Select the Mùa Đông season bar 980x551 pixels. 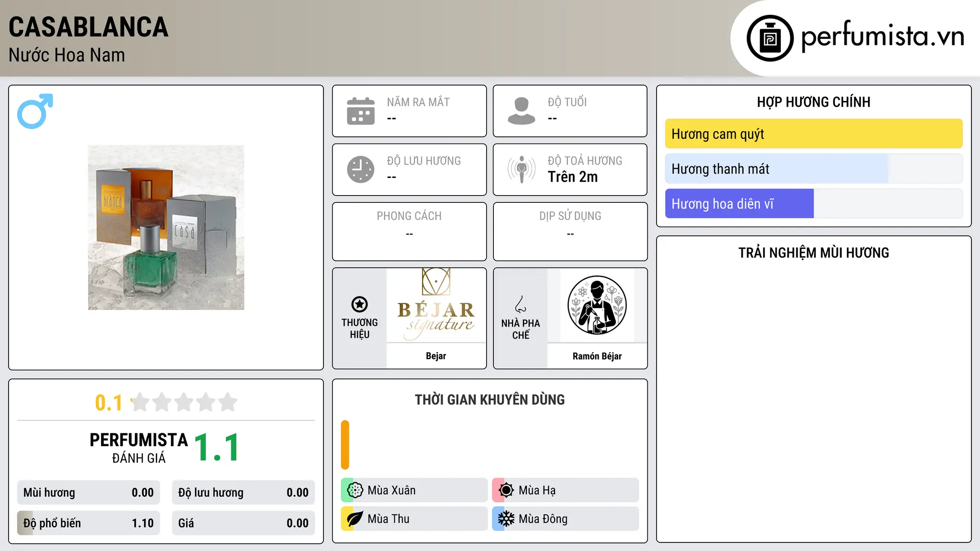(566, 518)
